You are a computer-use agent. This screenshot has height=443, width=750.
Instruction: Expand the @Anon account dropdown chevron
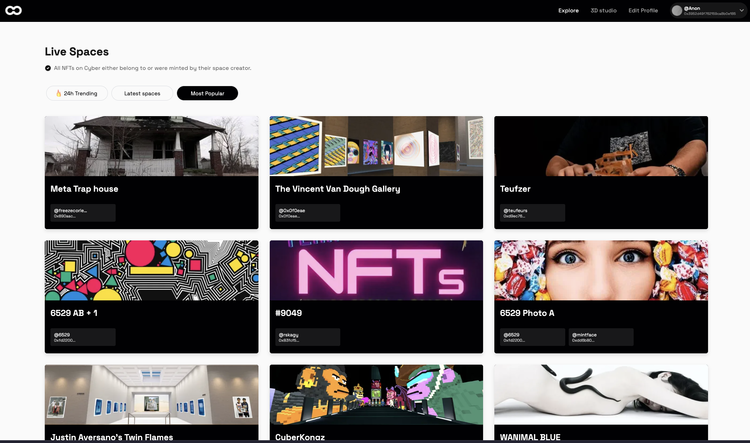741,11
